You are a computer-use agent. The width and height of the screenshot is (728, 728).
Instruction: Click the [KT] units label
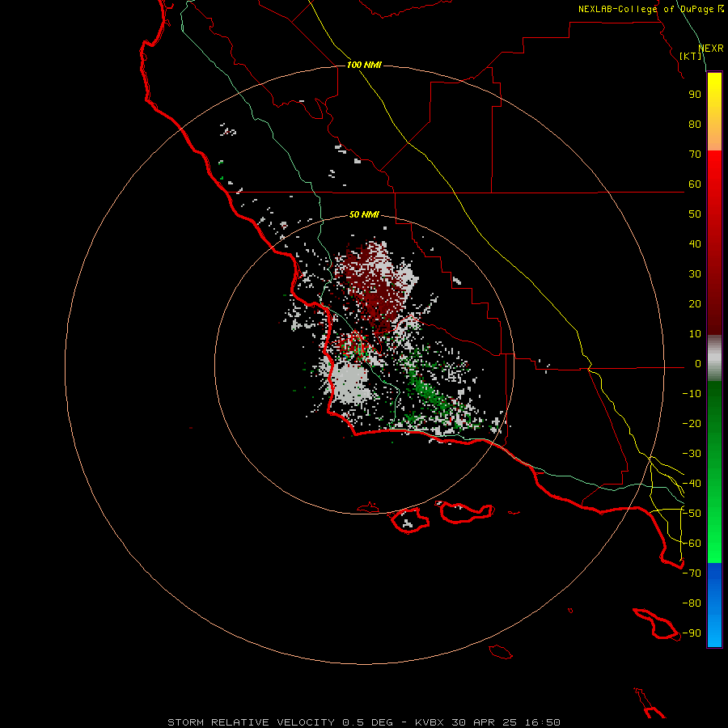691,56
